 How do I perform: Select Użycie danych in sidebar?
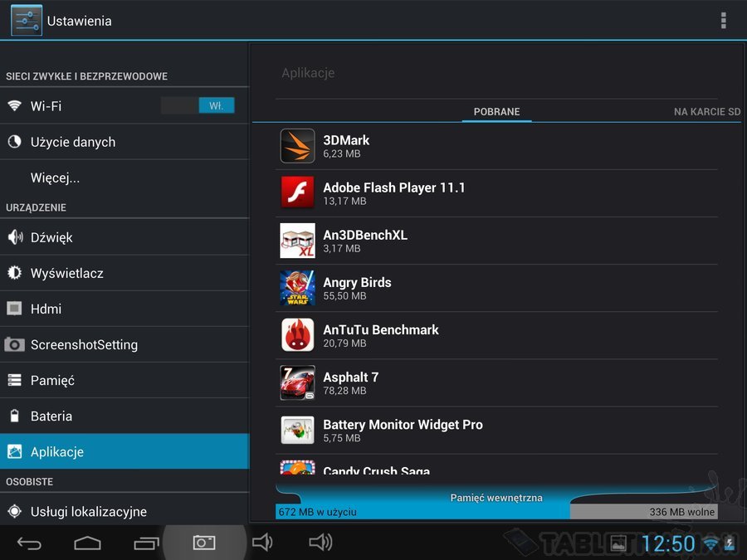tap(124, 142)
